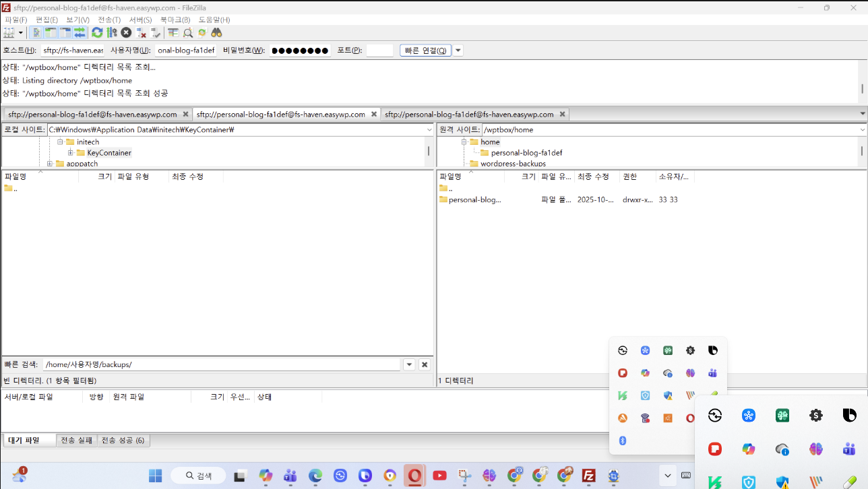The width and height of the screenshot is (868, 489).
Task: Close the quick search bar
Action: click(x=425, y=364)
